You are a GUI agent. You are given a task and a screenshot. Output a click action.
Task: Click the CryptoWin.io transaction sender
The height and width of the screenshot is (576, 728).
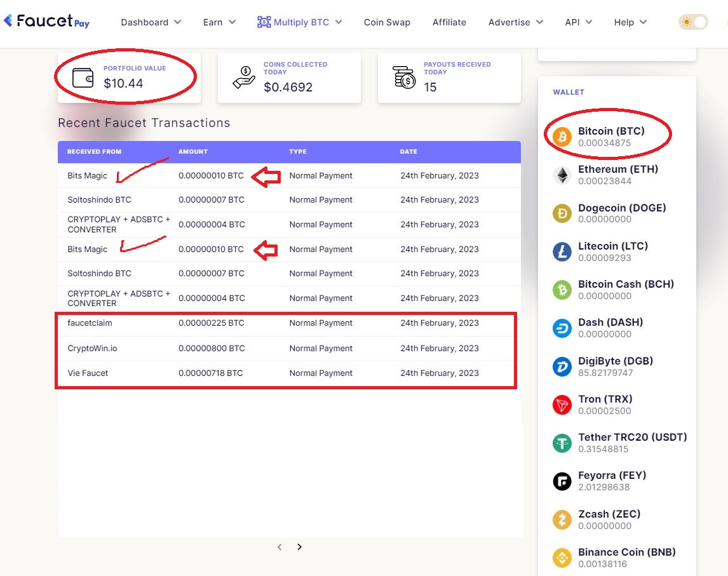tap(92, 348)
